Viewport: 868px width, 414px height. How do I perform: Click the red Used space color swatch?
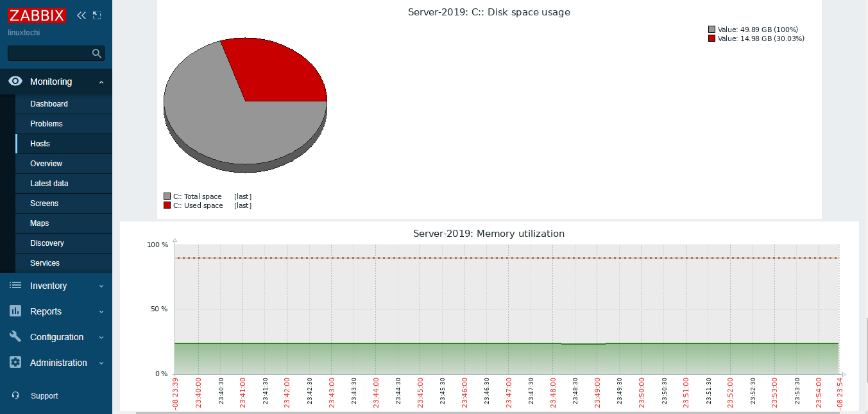tap(167, 205)
